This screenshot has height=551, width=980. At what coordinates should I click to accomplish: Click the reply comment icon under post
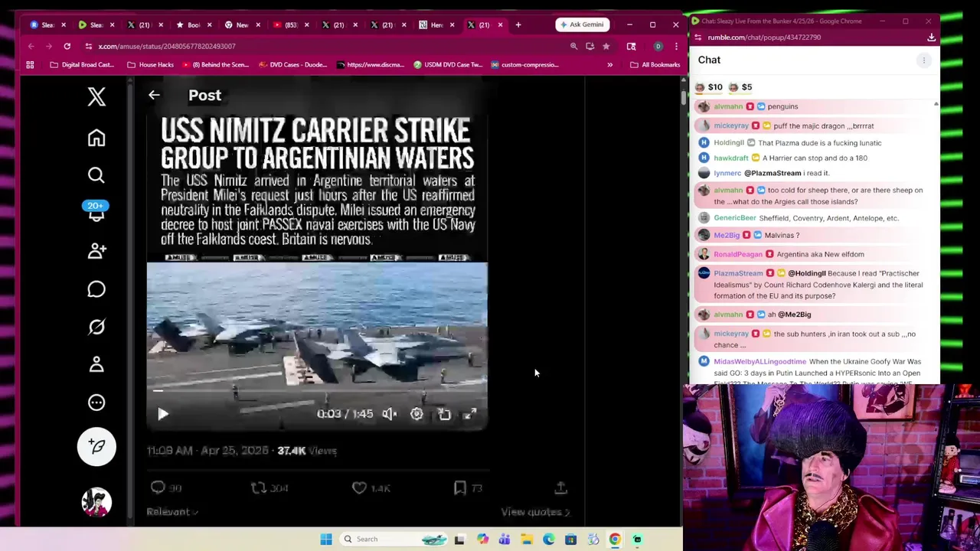[x=158, y=487]
